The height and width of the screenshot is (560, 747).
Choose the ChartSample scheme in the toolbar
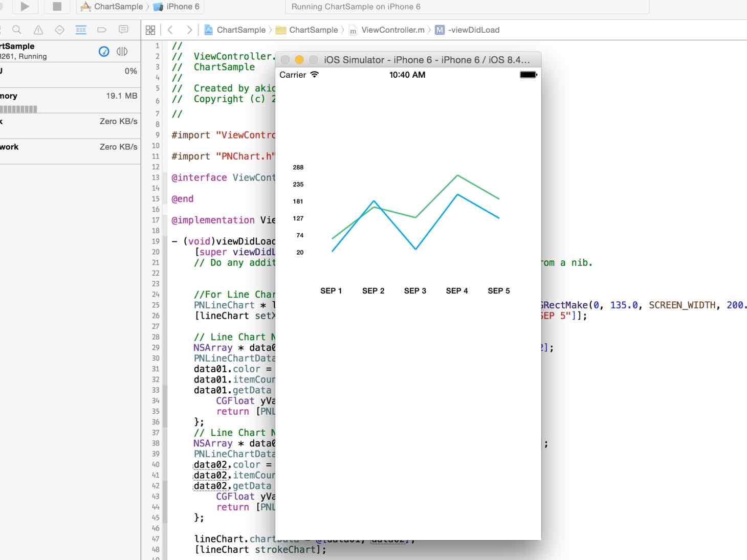coord(112,7)
